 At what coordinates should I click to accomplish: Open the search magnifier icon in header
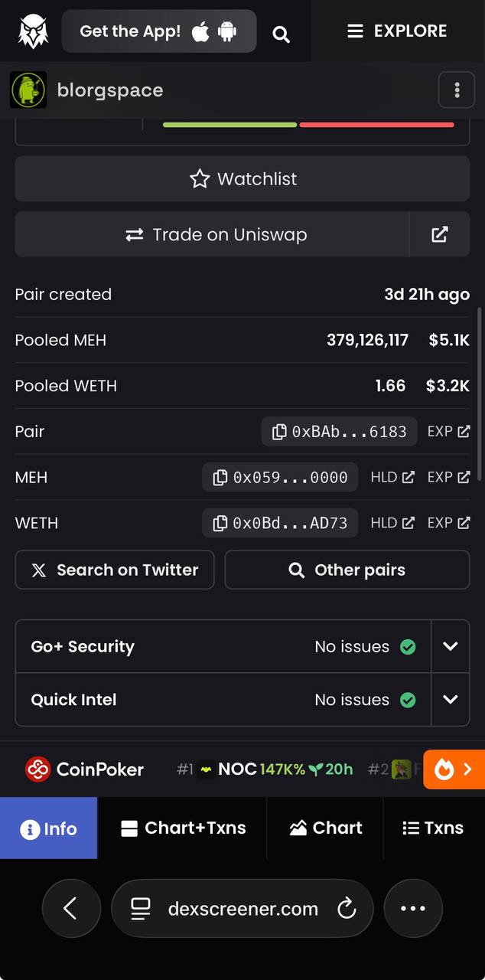(x=281, y=34)
